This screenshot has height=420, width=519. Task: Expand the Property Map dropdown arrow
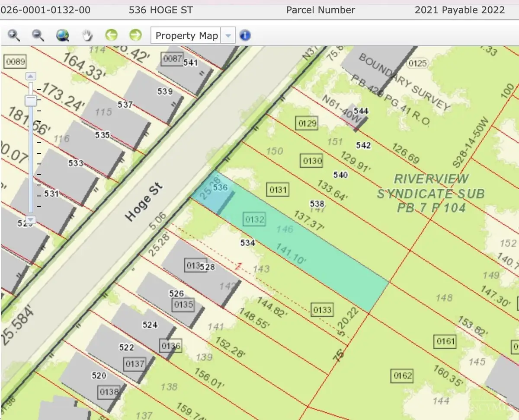click(x=227, y=35)
